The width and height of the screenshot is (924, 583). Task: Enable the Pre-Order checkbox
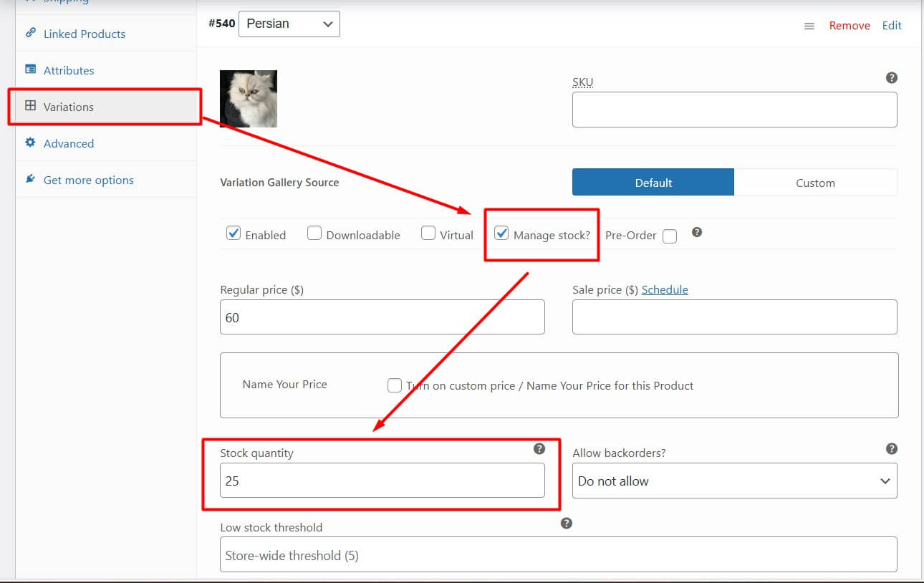point(670,236)
